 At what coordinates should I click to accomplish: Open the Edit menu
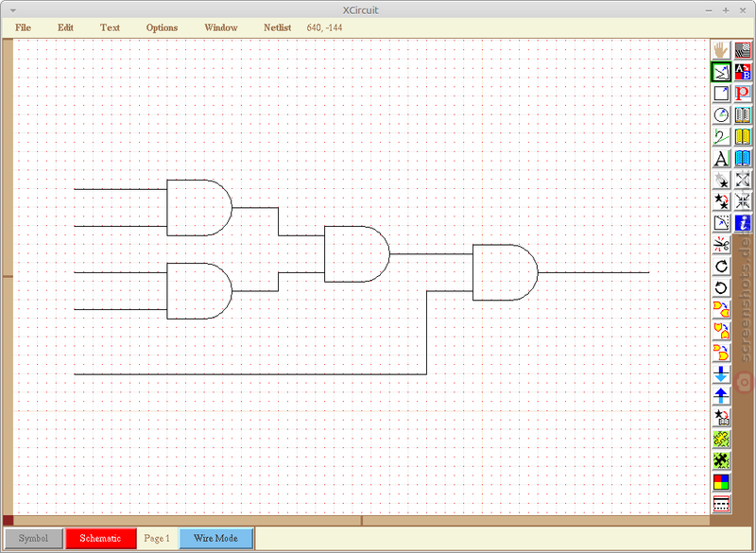(x=65, y=27)
